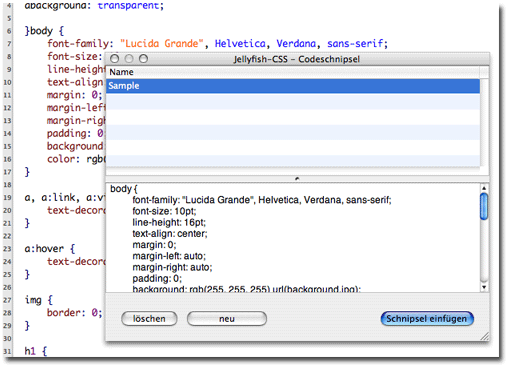Click the 'löschen' button

(x=149, y=319)
